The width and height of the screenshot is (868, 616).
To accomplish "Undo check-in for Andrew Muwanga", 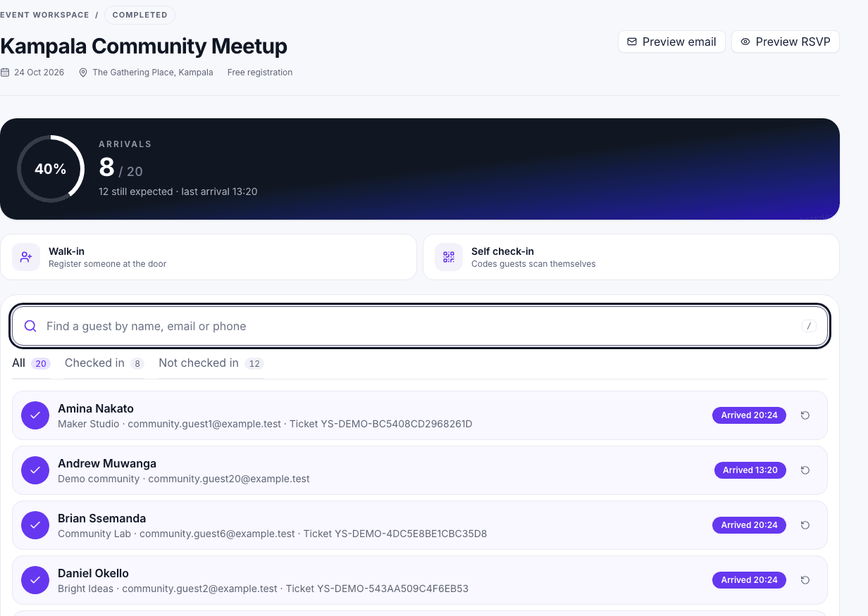I will 805,470.
